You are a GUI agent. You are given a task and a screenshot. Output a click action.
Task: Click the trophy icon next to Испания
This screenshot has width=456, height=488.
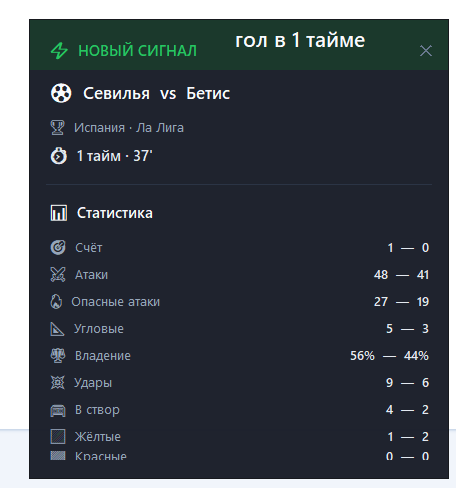57,128
